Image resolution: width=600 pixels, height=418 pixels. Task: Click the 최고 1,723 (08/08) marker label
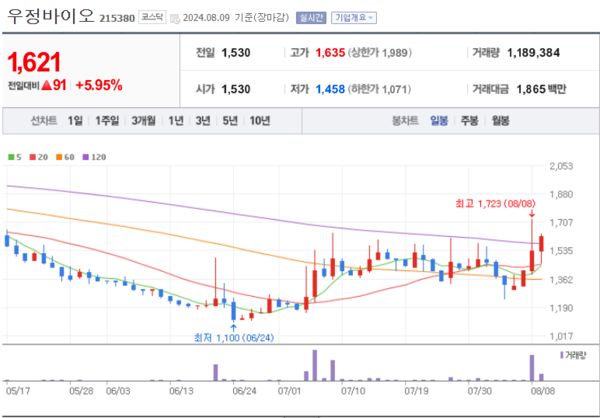[x=496, y=204]
